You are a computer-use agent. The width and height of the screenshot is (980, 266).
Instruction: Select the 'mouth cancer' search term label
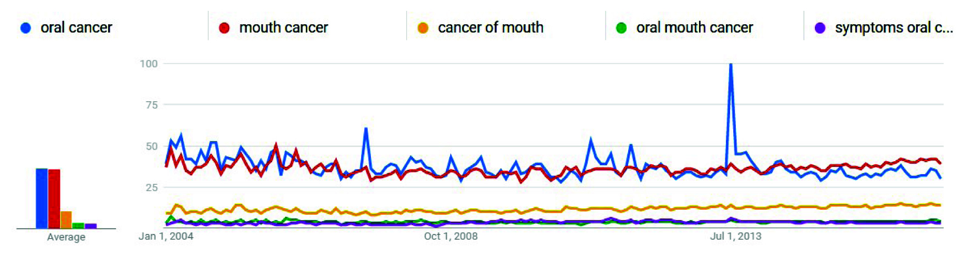[x=284, y=28]
